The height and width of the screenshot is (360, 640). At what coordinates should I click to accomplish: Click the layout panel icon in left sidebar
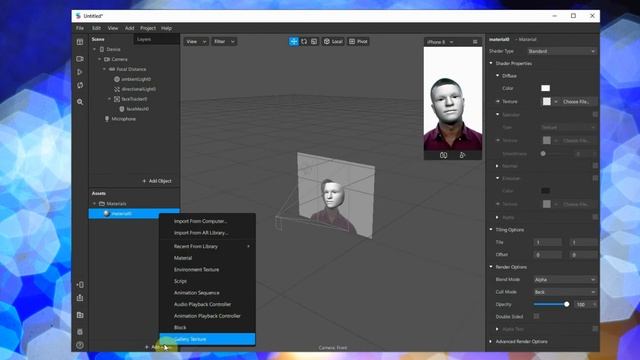(x=80, y=42)
